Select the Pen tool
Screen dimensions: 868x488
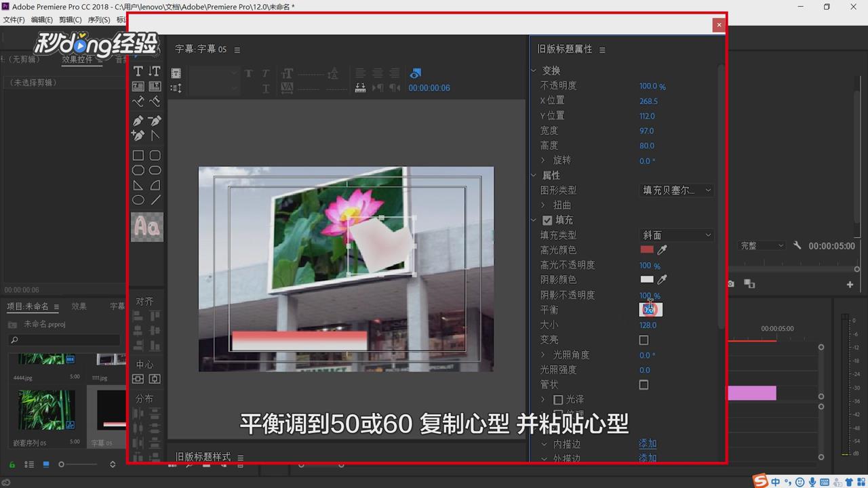pyautogui.click(x=138, y=121)
